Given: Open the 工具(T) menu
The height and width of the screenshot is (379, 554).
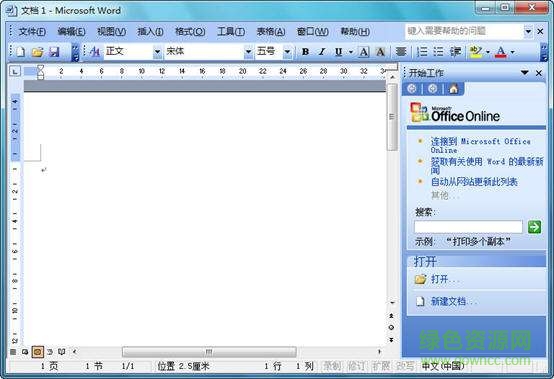Looking at the screenshot, I should [x=231, y=32].
